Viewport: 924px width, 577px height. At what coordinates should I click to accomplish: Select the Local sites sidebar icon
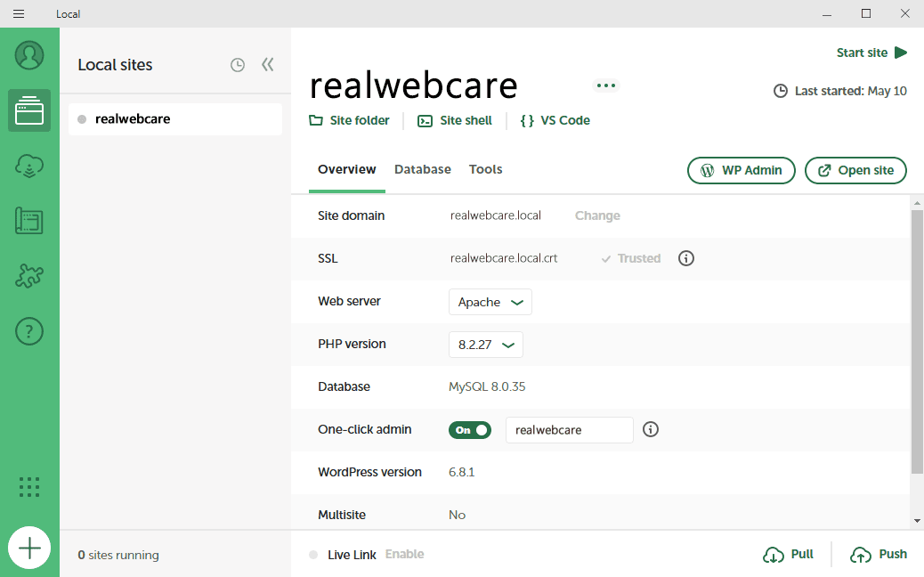(28, 110)
